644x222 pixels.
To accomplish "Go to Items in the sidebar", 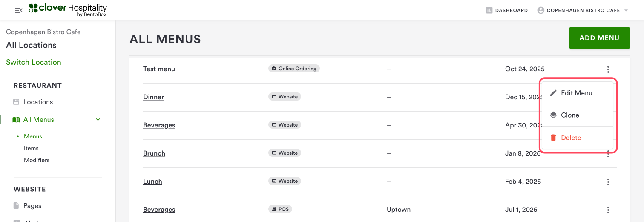I will (x=31, y=148).
